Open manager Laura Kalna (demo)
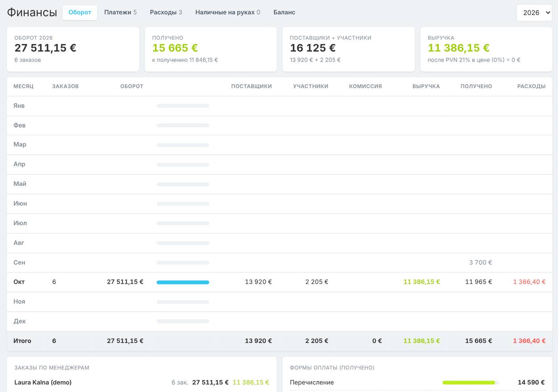The width and height of the screenshot is (558, 392). click(x=43, y=382)
